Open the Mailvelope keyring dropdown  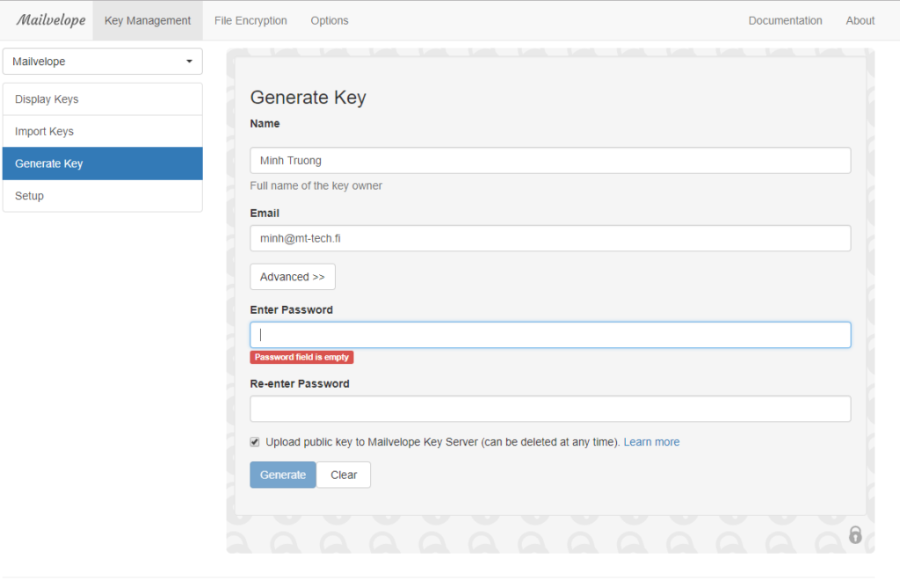(x=103, y=62)
